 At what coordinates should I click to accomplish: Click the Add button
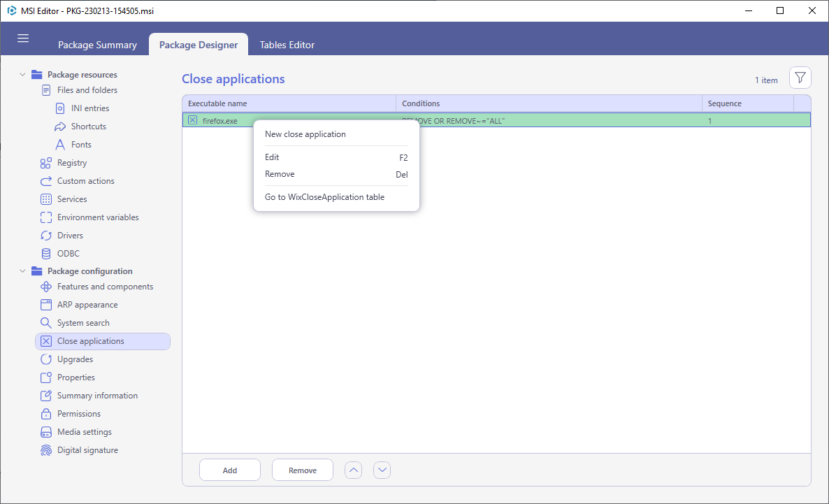click(230, 470)
